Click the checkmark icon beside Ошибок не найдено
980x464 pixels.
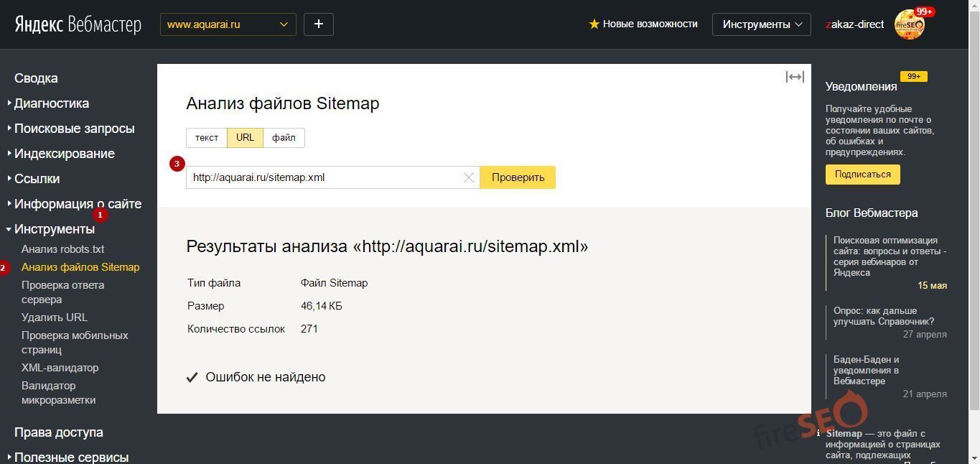192,376
